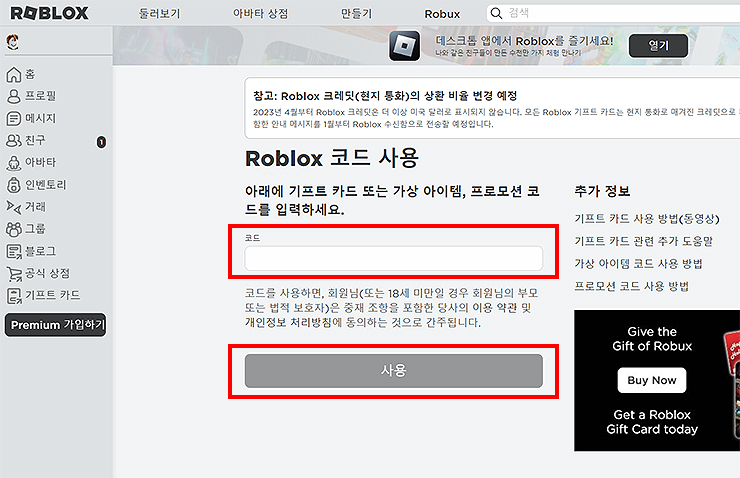740x478 pixels.
Task: Select 공식 상점 label in sidebar
Action: point(48,273)
